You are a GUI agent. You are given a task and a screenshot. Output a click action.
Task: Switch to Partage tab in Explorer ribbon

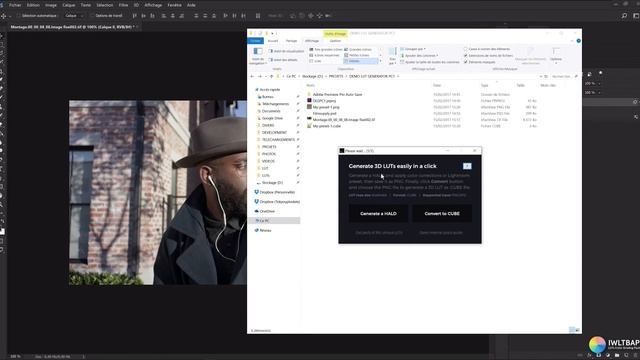point(291,41)
